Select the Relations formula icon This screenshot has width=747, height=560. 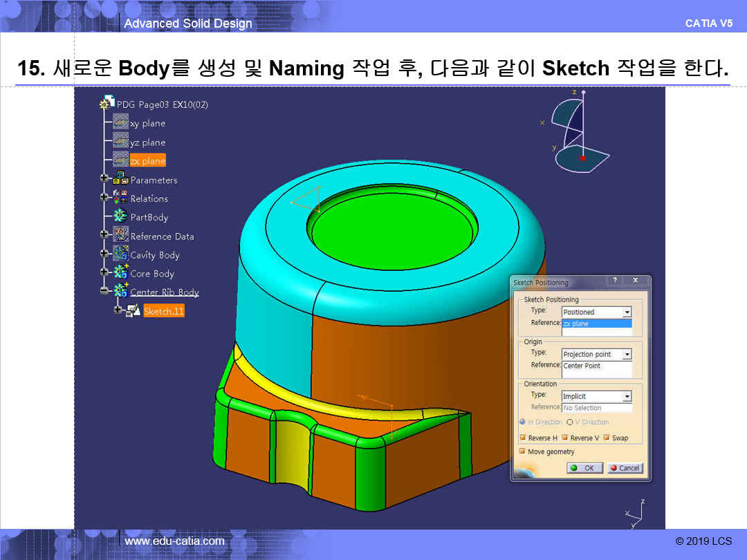(121, 198)
